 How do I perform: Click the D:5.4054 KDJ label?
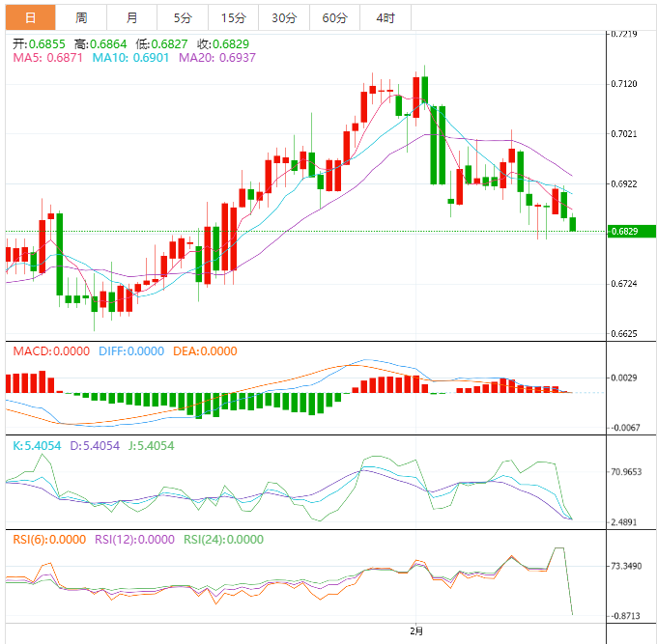pyautogui.click(x=95, y=445)
